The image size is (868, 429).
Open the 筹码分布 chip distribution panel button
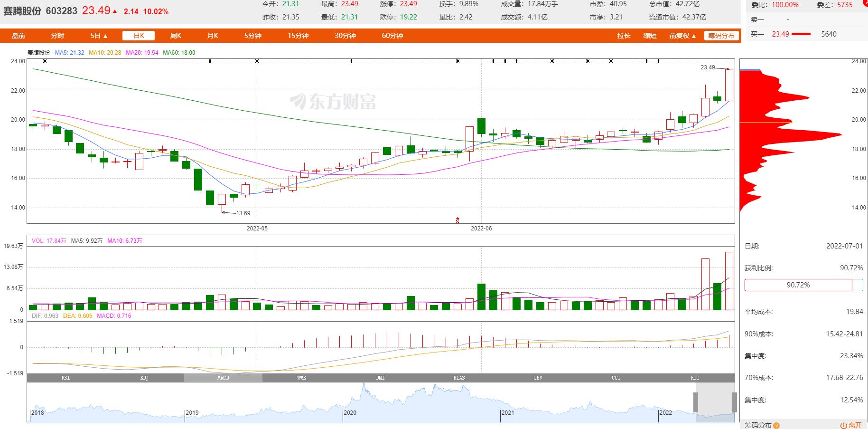[x=721, y=35]
